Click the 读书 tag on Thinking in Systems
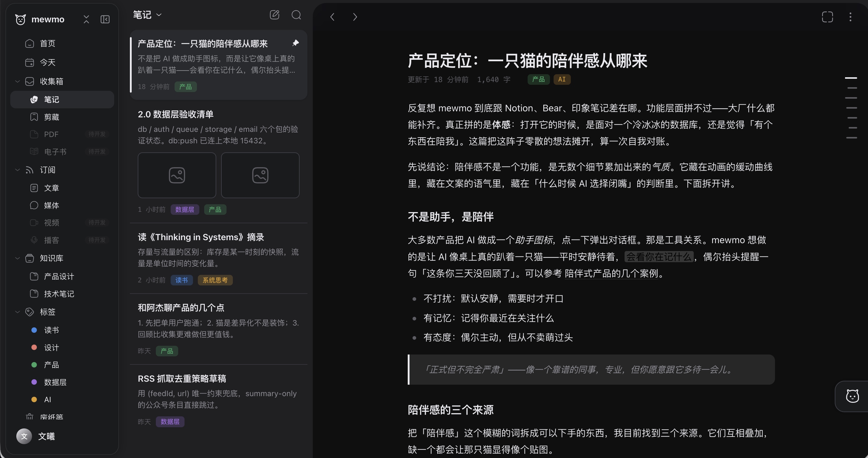868x458 pixels. click(182, 280)
